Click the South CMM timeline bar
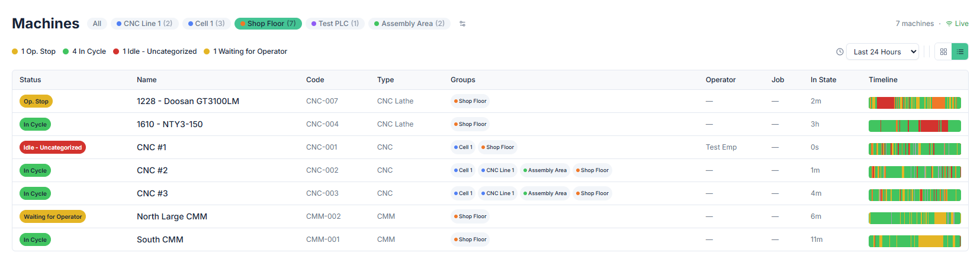This screenshot has height=272, width=980. click(x=915, y=241)
